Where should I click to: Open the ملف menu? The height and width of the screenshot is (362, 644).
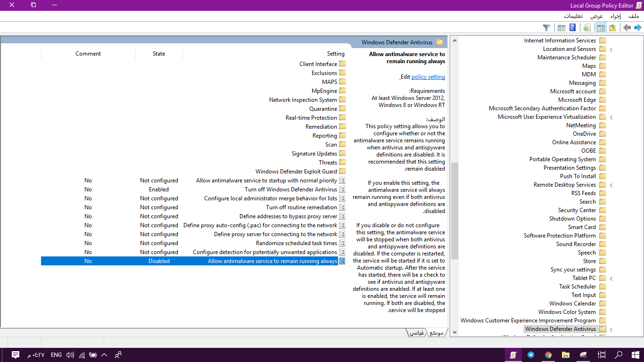[x=634, y=16]
